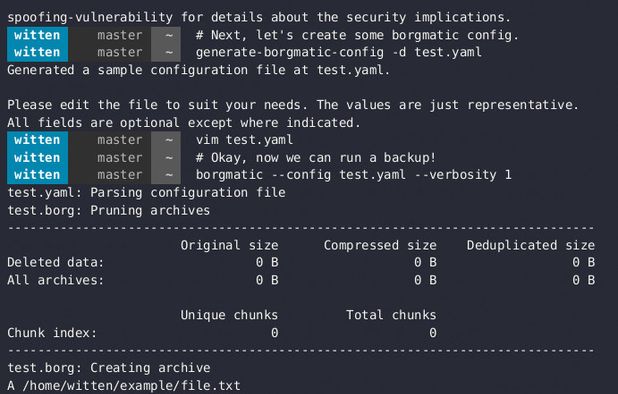This screenshot has width=618, height=394.
Task: Click 'test.yaml: Parsing configuration file' line
Action: [147, 193]
